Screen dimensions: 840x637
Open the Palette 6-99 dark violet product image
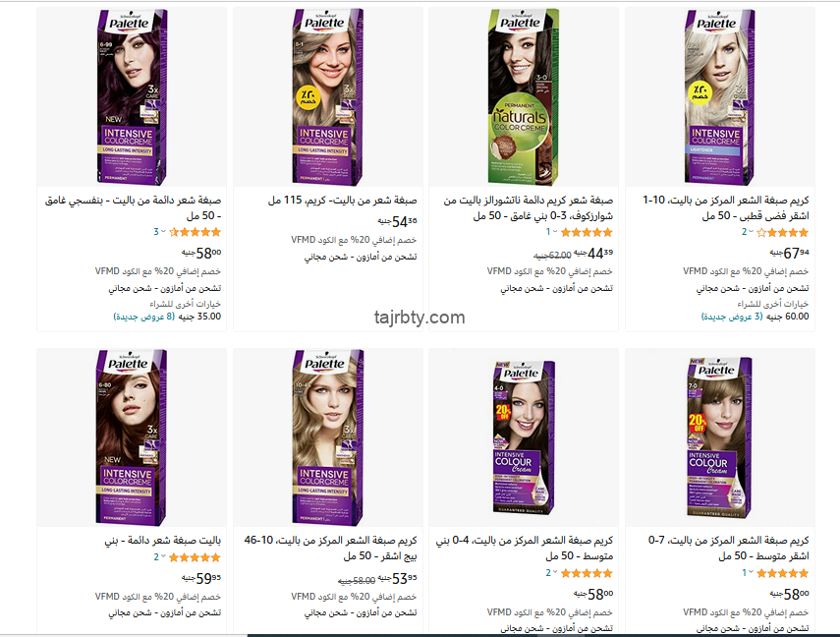click(132, 96)
